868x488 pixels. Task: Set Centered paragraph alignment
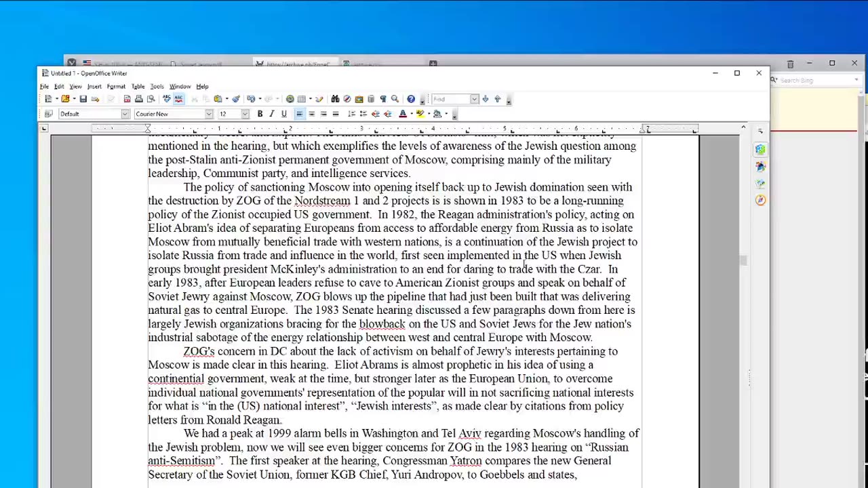tap(311, 114)
